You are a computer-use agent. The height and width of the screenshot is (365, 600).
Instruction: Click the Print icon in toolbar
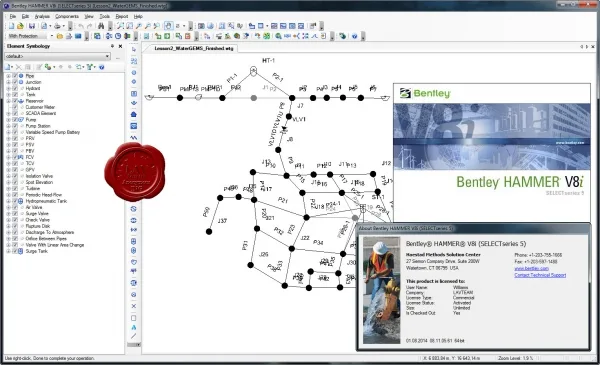(x=57, y=26)
